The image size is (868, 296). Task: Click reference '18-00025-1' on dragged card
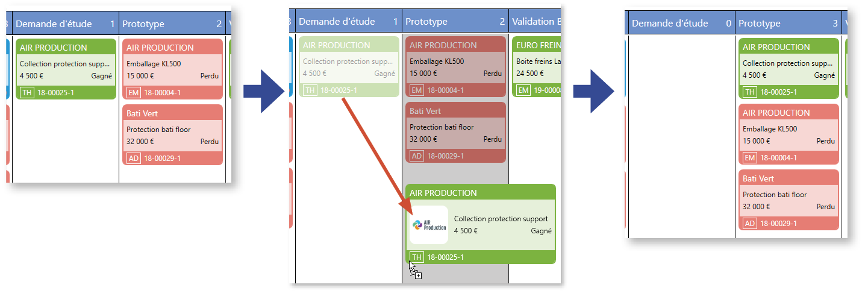pos(446,257)
